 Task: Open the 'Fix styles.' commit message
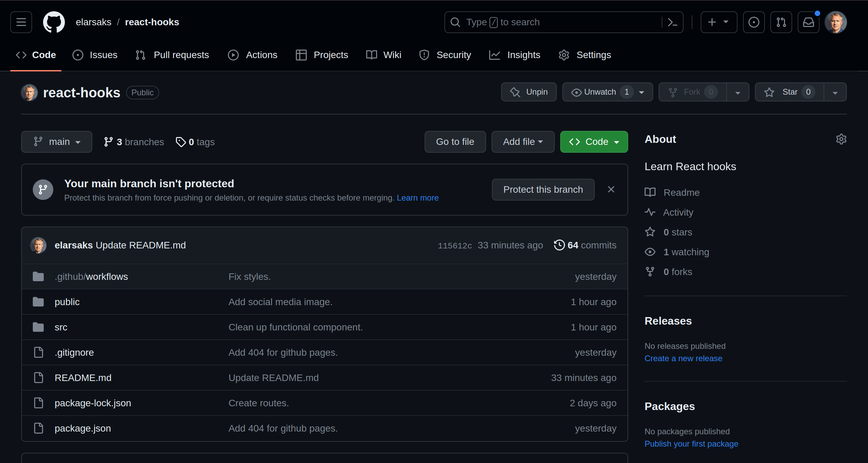click(249, 276)
